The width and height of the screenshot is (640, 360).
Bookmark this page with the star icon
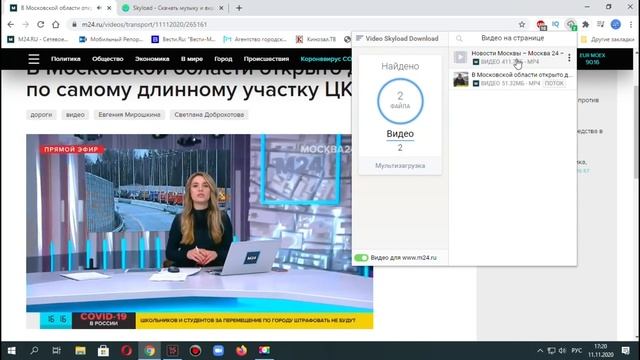click(522, 24)
